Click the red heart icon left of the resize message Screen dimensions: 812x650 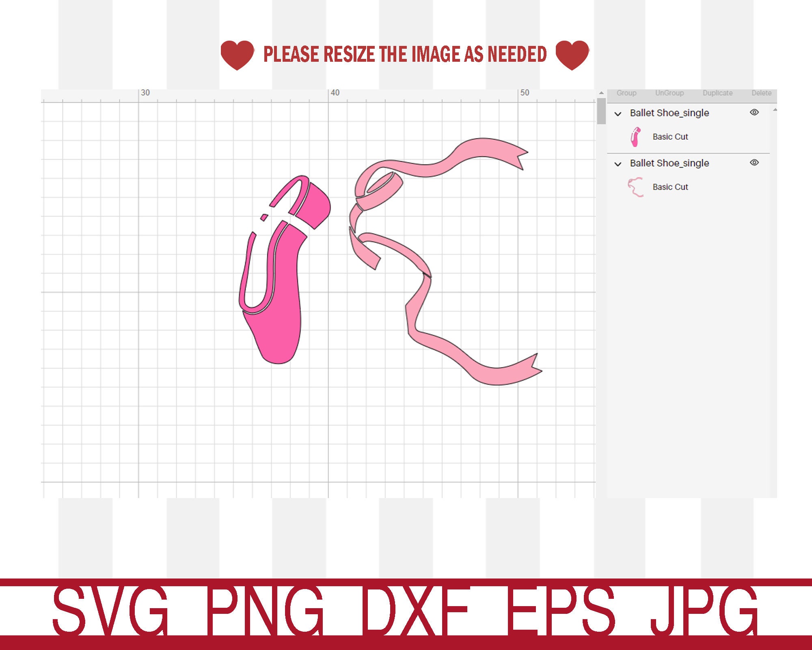coord(238,53)
